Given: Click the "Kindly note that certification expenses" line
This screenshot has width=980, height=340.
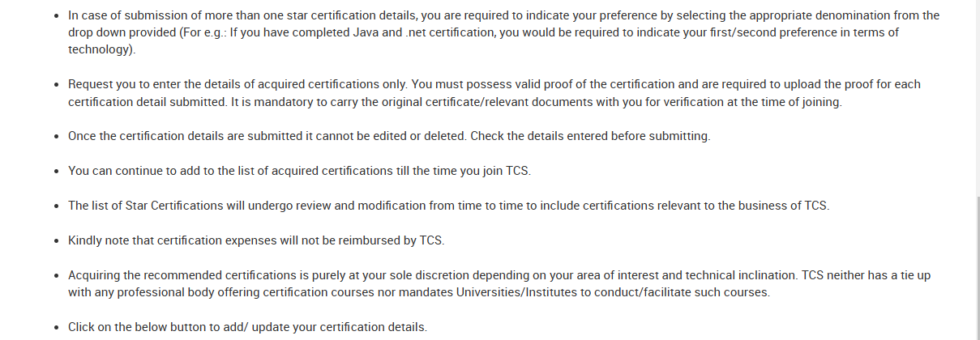Looking at the screenshot, I should click(256, 240).
